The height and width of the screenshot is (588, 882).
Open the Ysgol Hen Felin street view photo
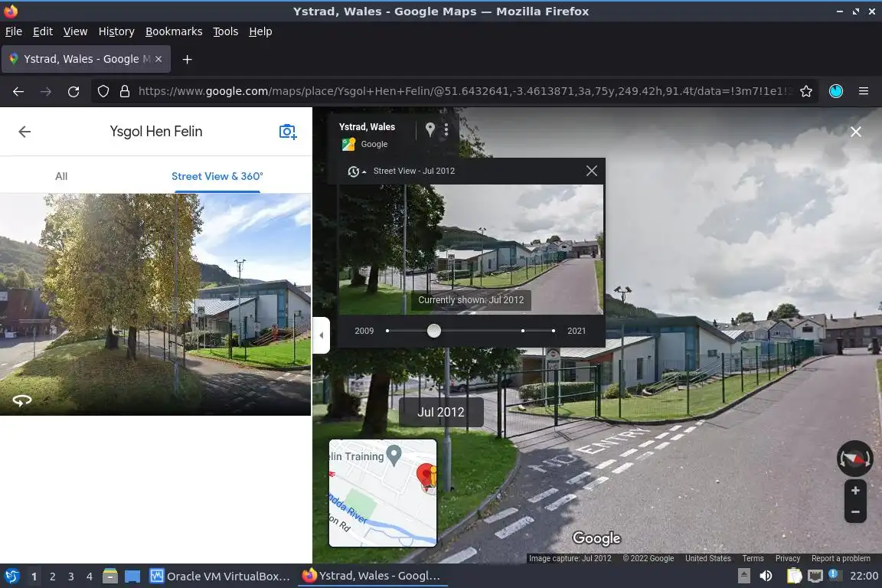155,305
